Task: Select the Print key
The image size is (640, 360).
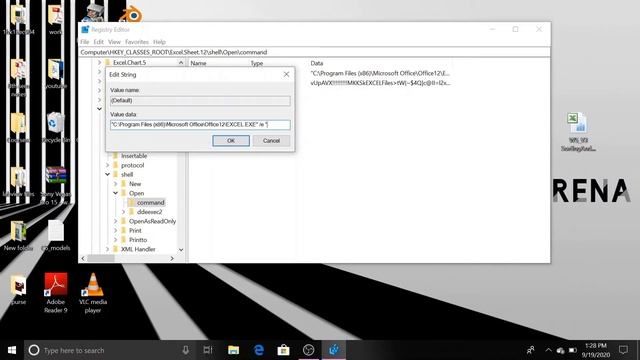Action: 135,231
